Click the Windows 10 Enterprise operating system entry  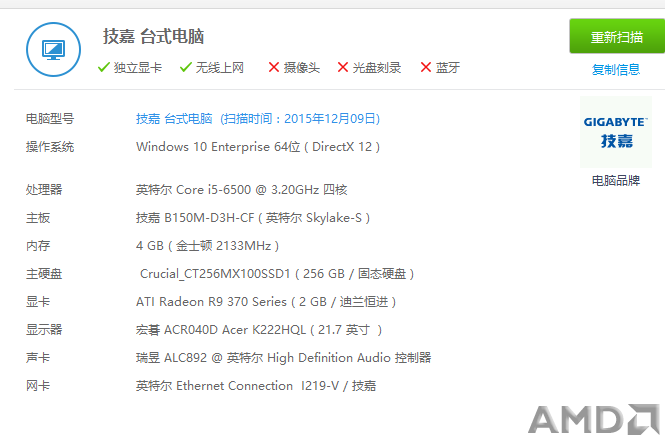258,147
